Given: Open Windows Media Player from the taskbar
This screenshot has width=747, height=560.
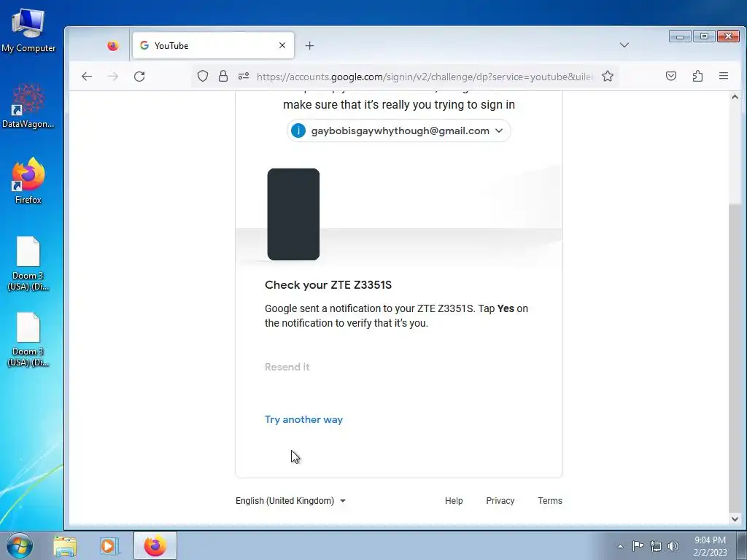Looking at the screenshot, I should [109, 546].
